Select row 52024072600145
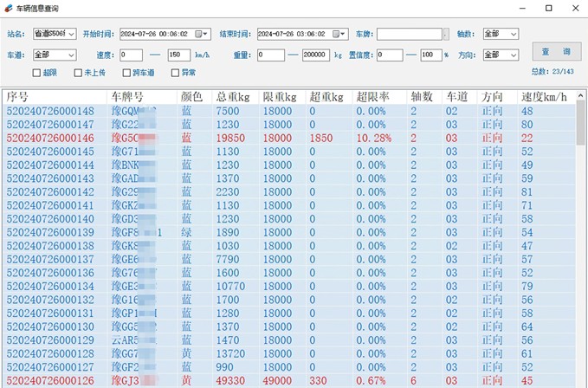This screenshot has width=588, height=388. pos(288,152)
